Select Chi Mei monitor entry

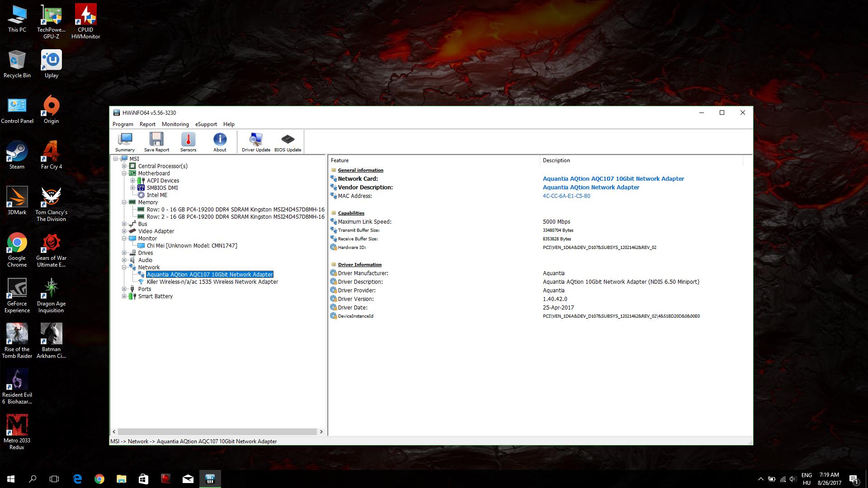tap(192, 246)
